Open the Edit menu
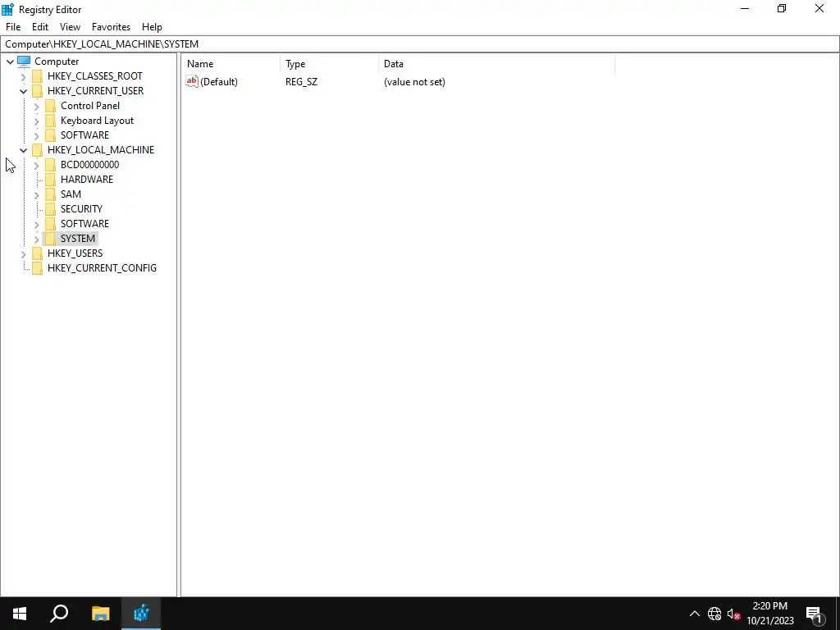This screenshot has width=840, height=630. pyautogui.click(x=40, y=27)
